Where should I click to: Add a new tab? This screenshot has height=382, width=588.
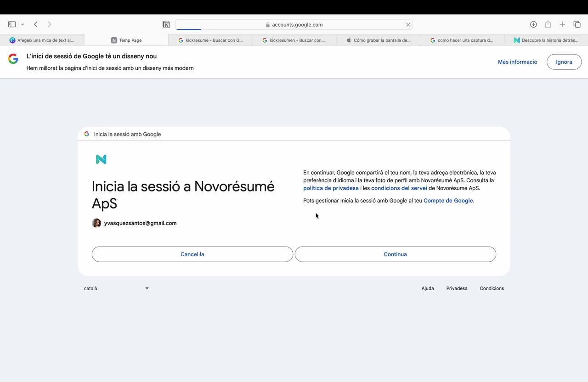point(562,24)
